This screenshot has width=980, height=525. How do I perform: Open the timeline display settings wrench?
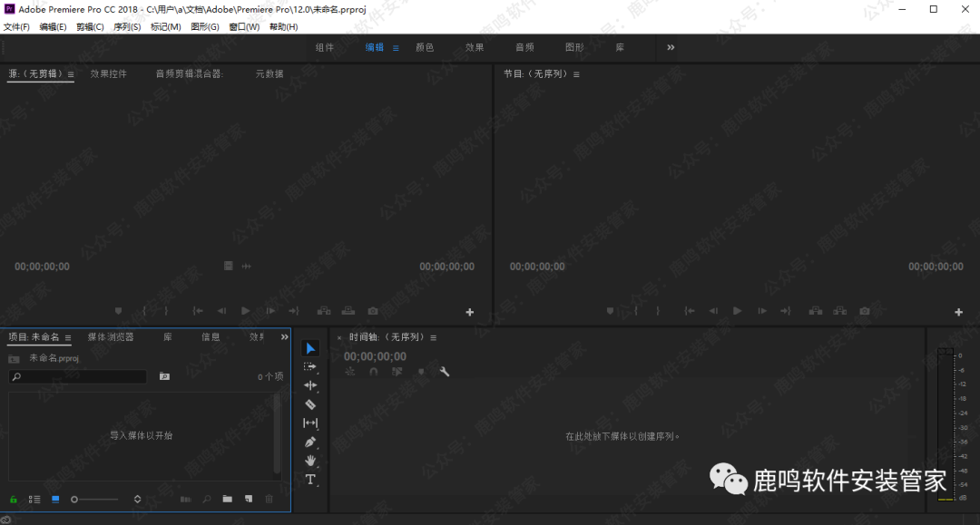(x=445, y=372)
